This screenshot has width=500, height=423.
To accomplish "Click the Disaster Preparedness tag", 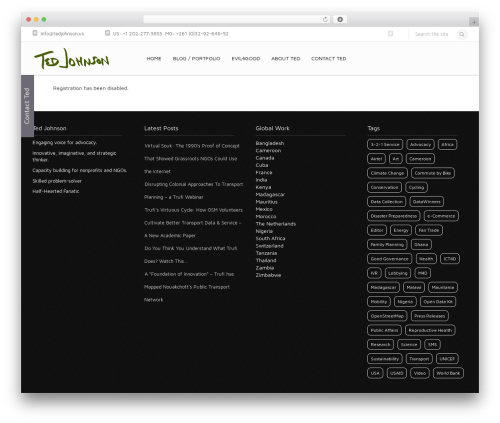I will [x=394, y=216].
